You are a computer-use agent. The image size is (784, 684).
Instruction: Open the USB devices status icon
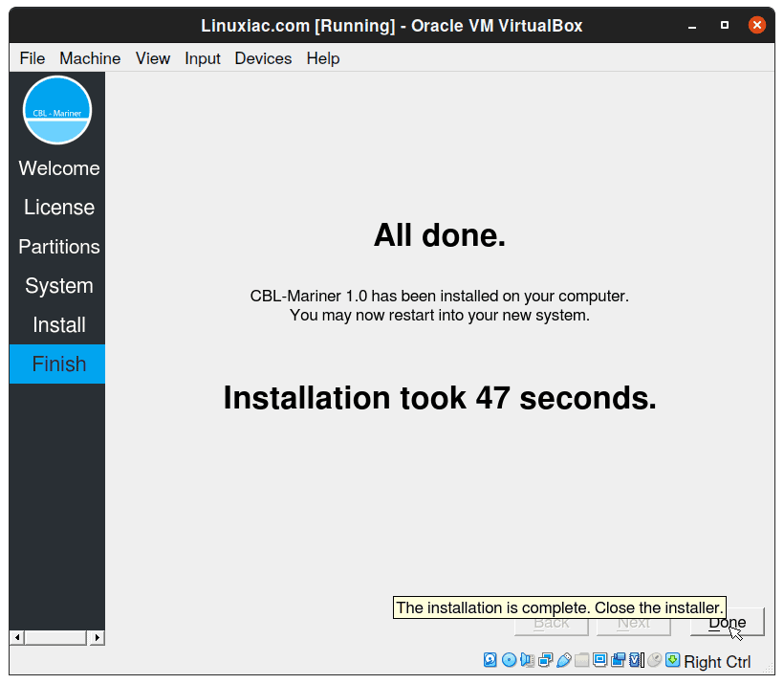pyautogui.click(x=563, y=660)
